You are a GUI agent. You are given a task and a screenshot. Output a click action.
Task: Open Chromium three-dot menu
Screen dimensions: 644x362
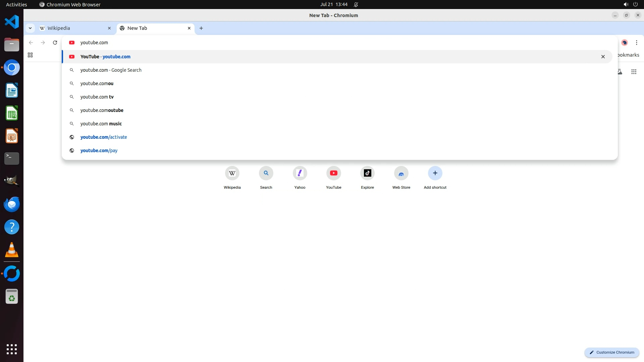[636, 43]
